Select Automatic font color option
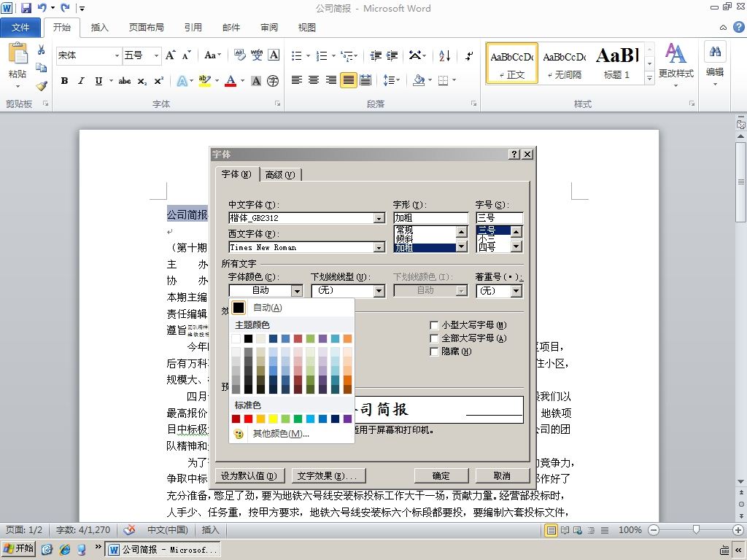This screenshot has width=747, height=560. (x=292, y=308)
